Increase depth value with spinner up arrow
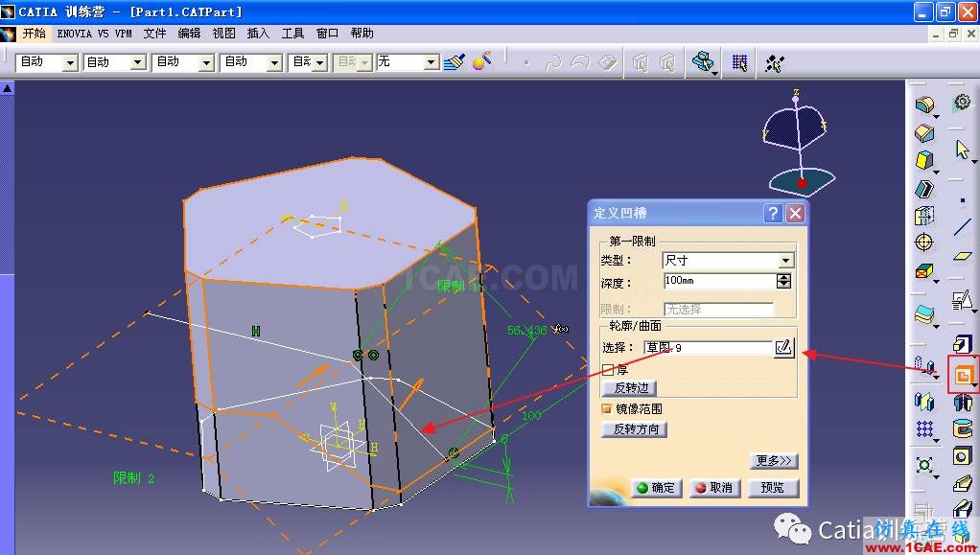 (x=784, y=277)
